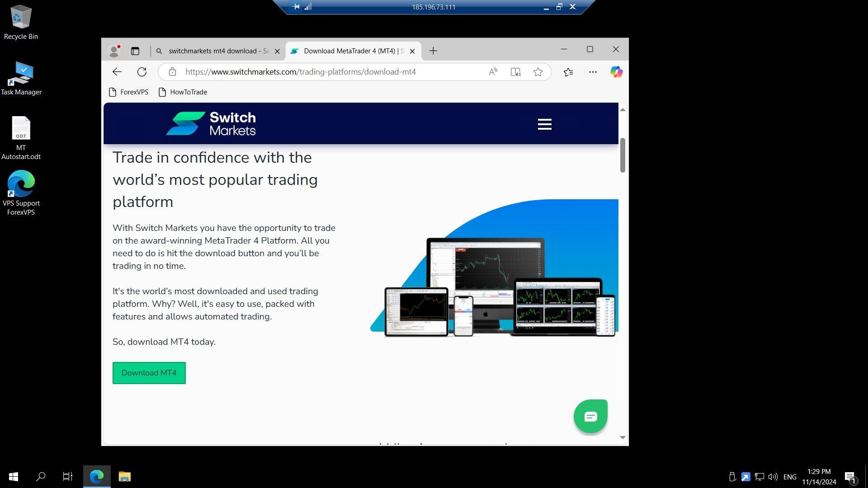The height and width of the screenshot is (488, 868).
Task: Open Edge Settings and more menu
Action: (x=593, y=72)
